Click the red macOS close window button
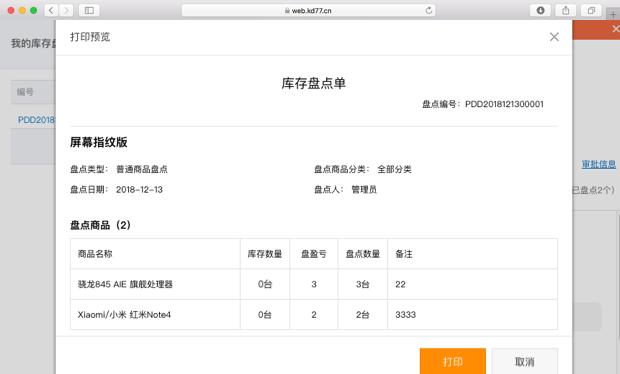The width and height of the screenshot is (620, 374). [11, 10]
